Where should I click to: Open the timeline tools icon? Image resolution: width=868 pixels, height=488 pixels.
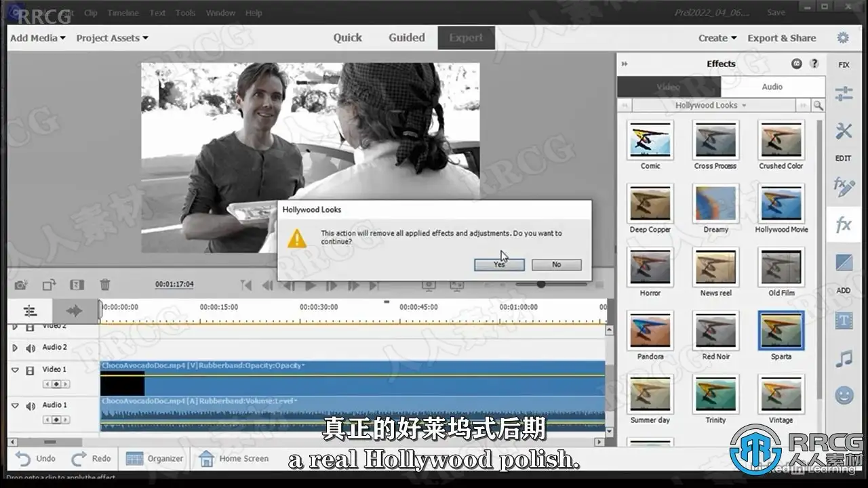pyautogui.click(x=30, y=311)
